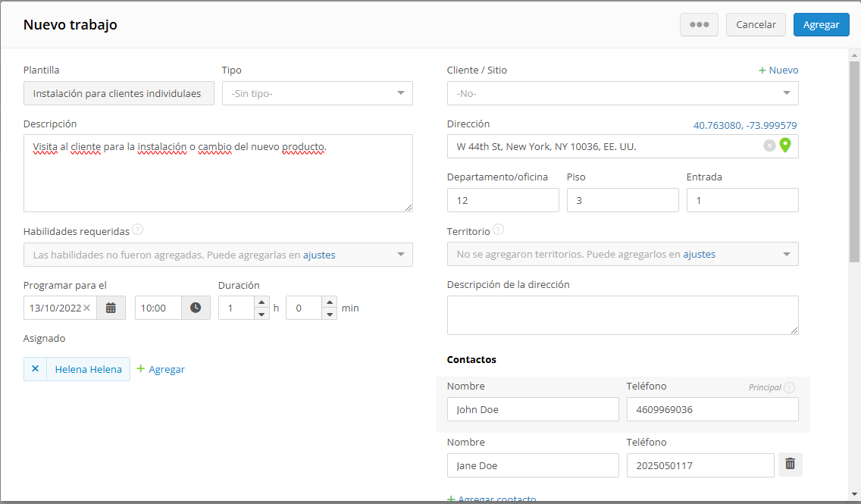Delete Jane Doe contact with trash icon
The width and height of the screenshot is (861, 504).
coord(791,464)
